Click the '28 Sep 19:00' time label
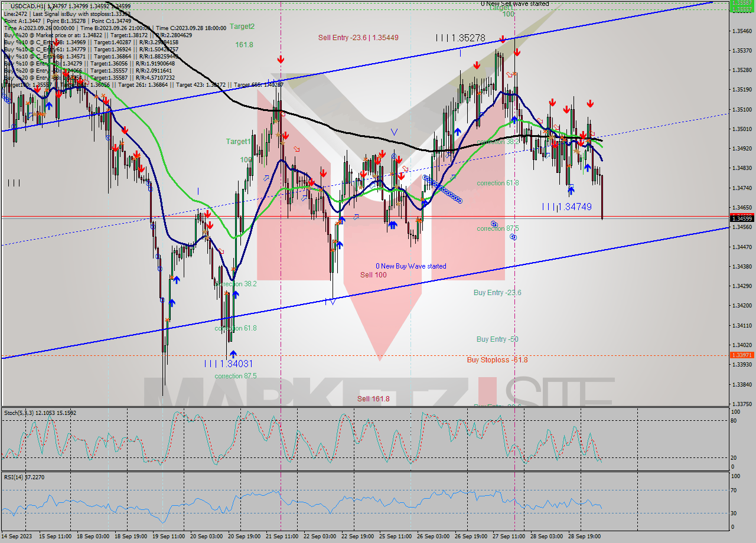 tap(585, 536)
